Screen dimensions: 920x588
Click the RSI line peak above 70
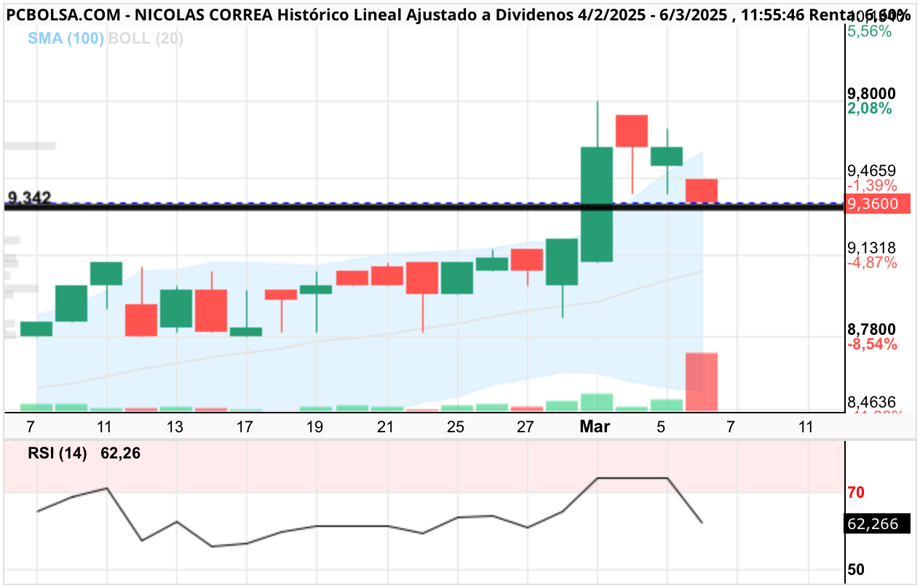632,477
